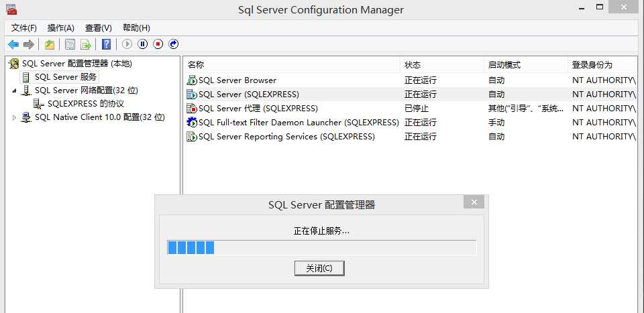Click the 手动 start mode cell
Screen dimensions: 644x313
coord(496,122)
